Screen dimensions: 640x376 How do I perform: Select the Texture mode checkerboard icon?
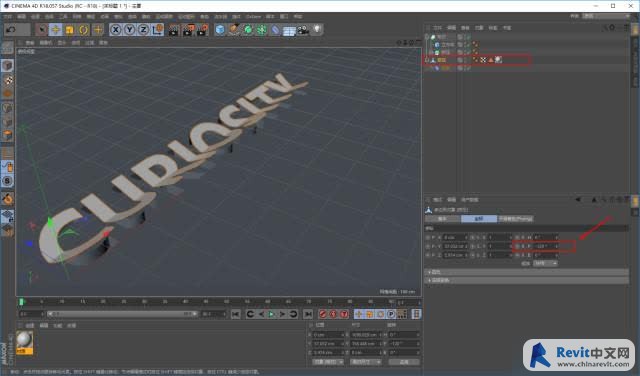click(7, 80)
